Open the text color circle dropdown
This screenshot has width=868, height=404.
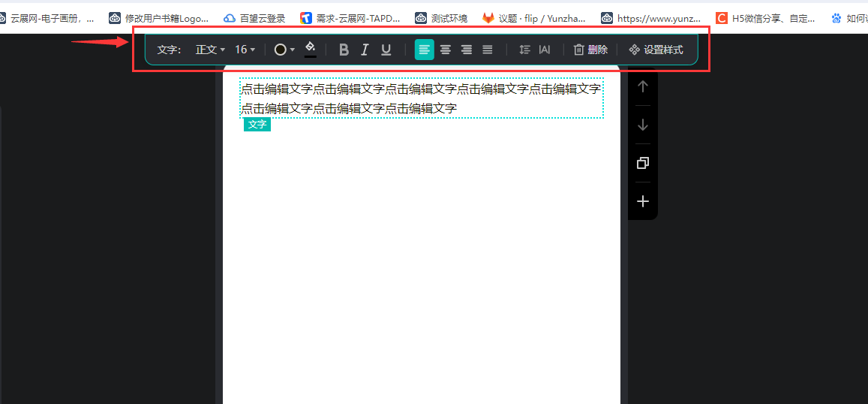pyautogui.click(x=284, y=50)
